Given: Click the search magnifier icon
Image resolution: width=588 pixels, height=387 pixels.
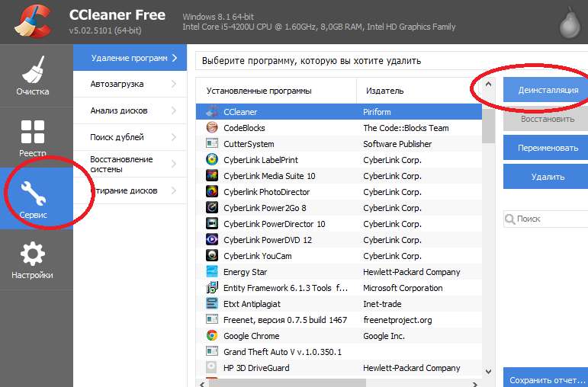Looking at the screenshot, I should [x=510, y=219].
